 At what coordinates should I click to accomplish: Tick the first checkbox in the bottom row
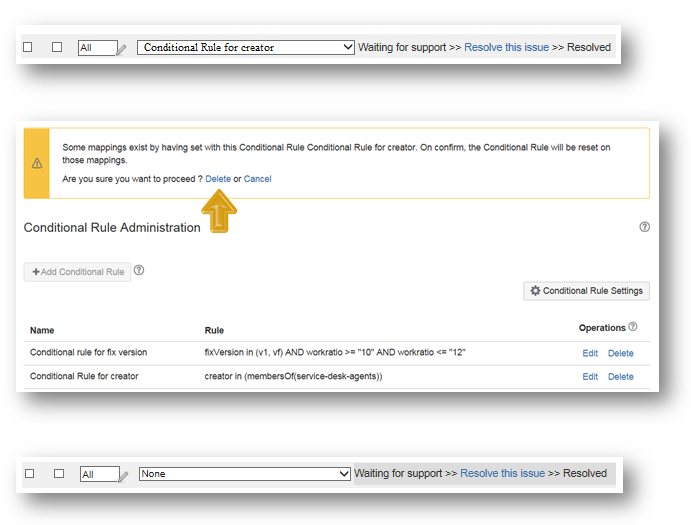coord(30,474)
